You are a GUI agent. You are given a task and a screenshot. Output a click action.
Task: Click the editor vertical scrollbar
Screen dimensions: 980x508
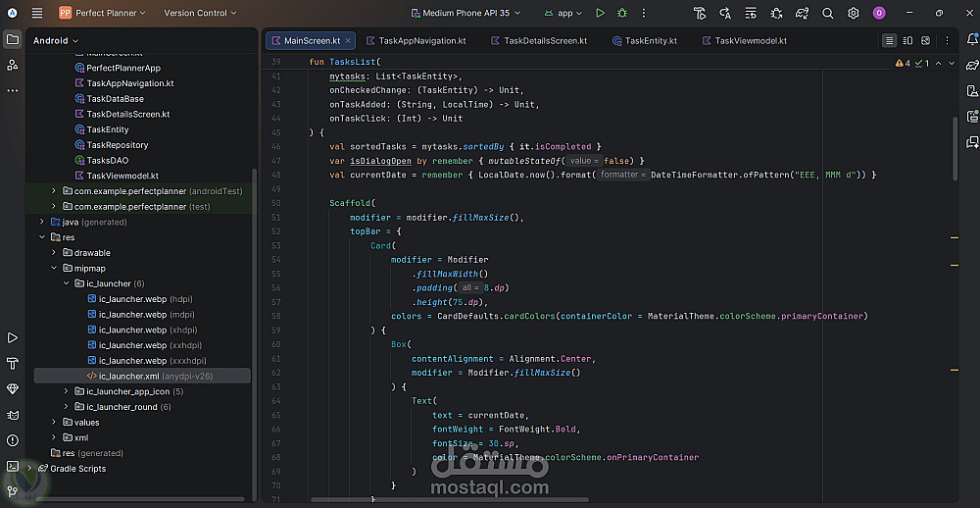[x=955, y=149]
